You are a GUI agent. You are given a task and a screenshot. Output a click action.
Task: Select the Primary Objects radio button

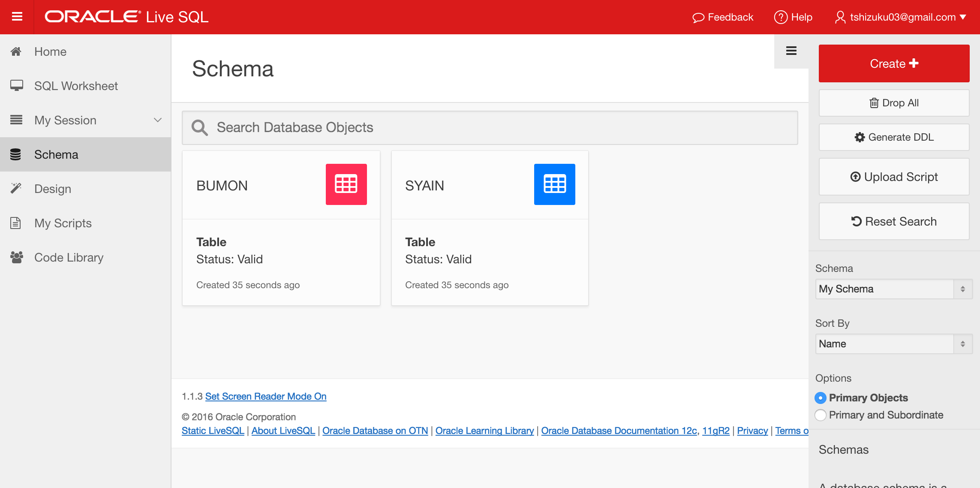pos(820,398)
